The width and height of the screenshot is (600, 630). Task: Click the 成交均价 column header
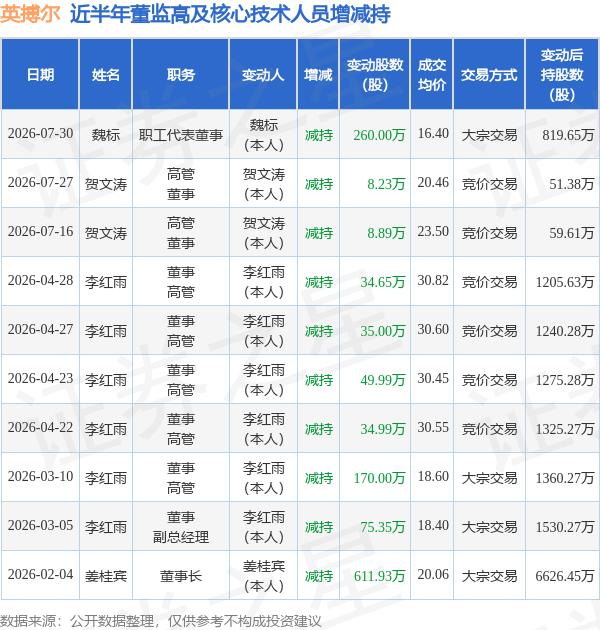click(x=432, y=75)
